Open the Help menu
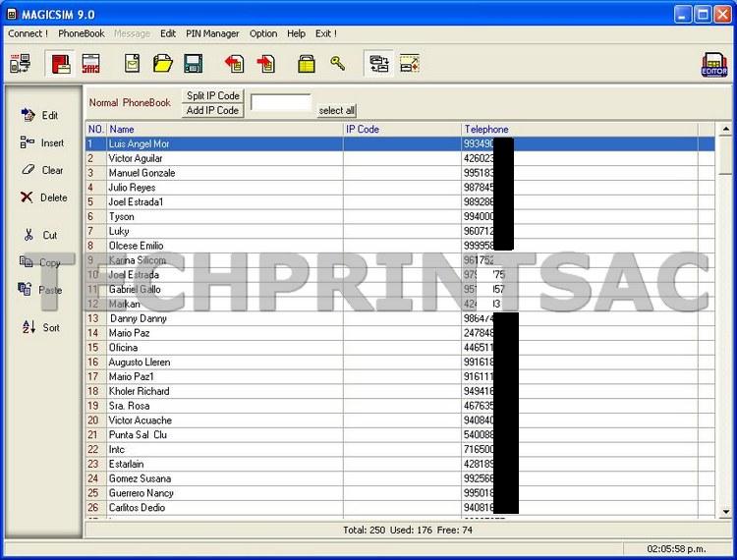This screenshot has height=560, width=737. (x=296, y=33)
